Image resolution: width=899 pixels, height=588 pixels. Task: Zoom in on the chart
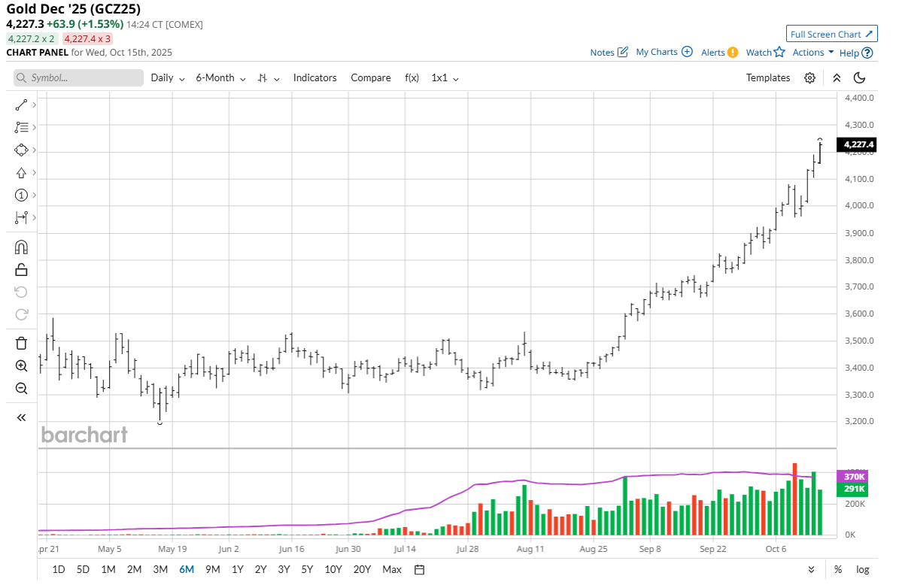pos(21,365)
